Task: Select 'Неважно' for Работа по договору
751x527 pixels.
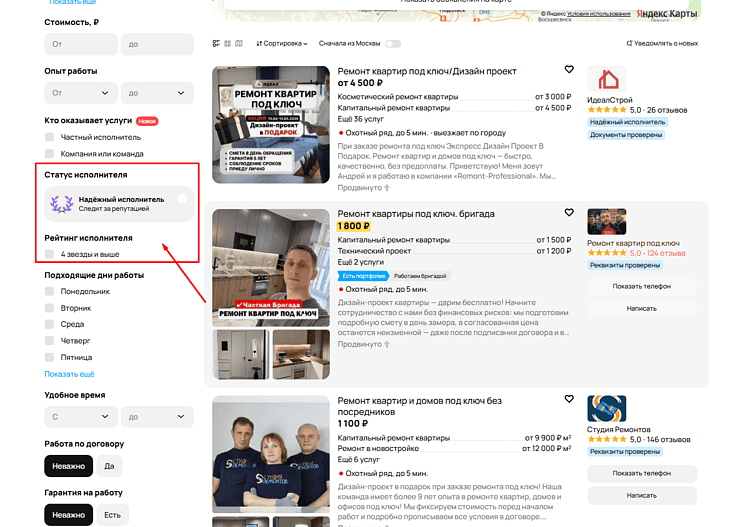Action: [68, 466]
